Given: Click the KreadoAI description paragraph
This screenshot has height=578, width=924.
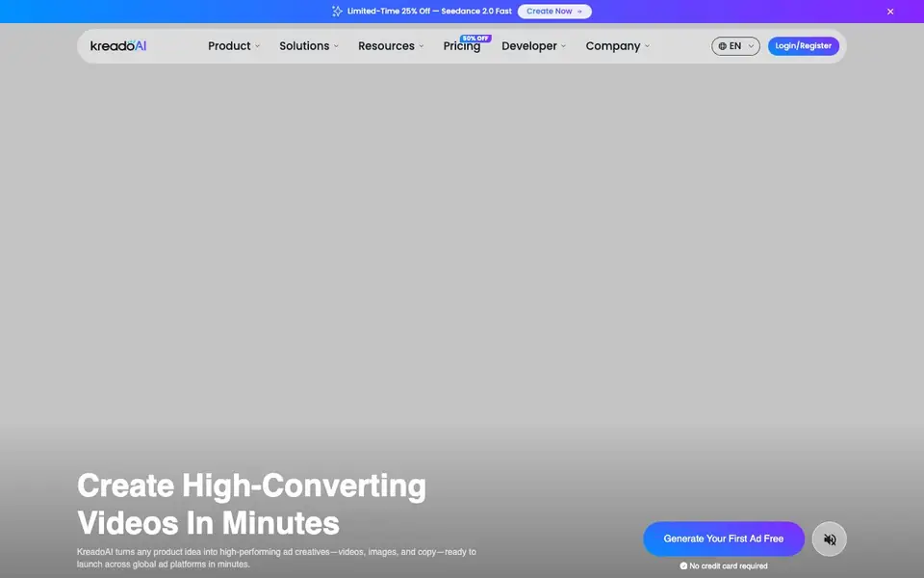Looking at the screenshot, I should pyautogui.click(x=276, y=558).
